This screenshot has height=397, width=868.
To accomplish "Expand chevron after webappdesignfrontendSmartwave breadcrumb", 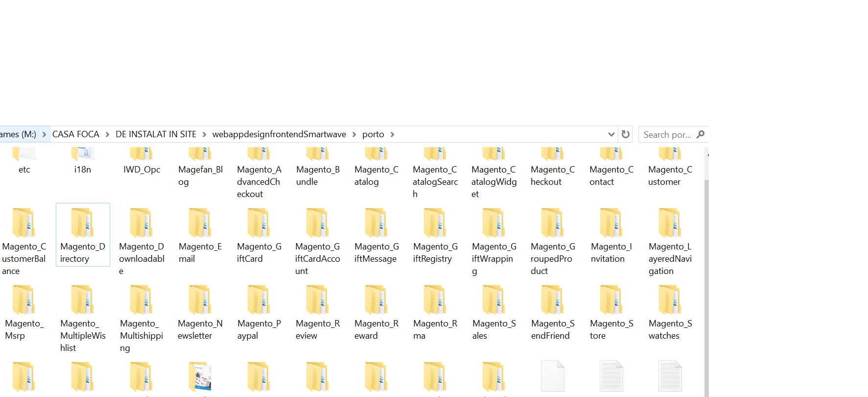I will pos(354,134).
